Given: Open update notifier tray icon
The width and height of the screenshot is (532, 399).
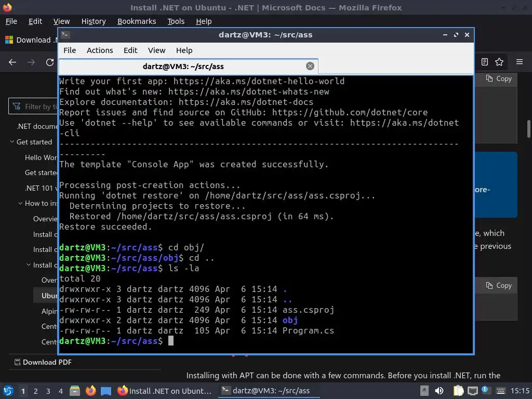Looking at the screenshot, I should (x=485, y=390).
